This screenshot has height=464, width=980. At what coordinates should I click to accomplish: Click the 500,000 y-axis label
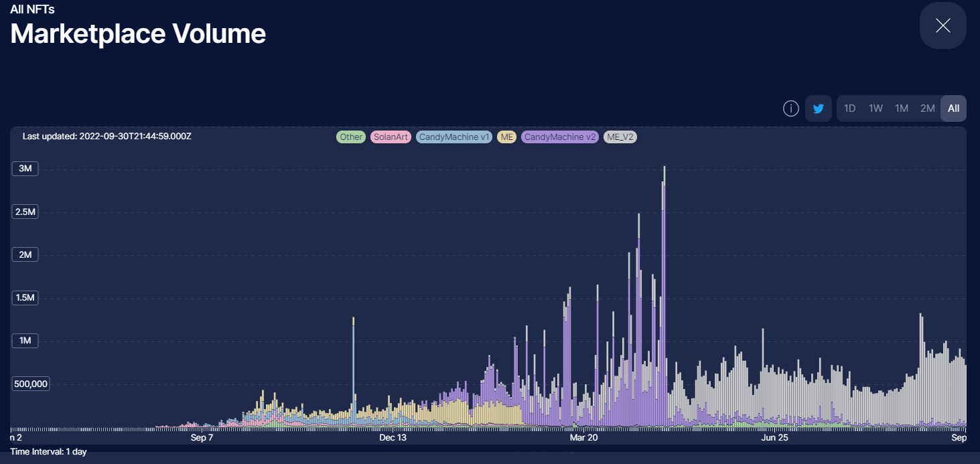click(30, 384)
